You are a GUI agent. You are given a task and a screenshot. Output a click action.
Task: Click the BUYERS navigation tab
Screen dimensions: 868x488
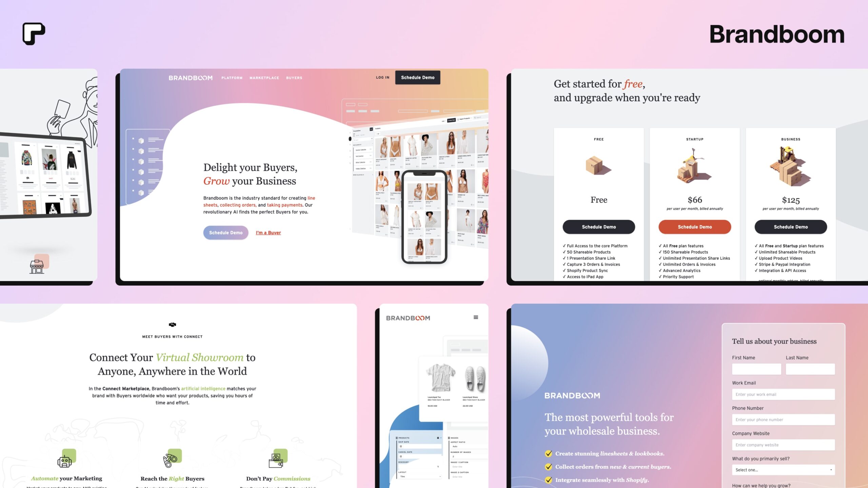point(294,78)
